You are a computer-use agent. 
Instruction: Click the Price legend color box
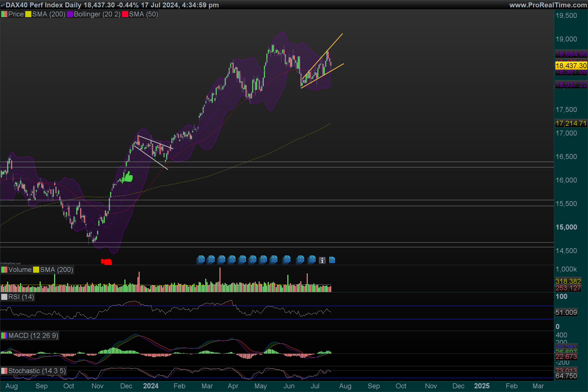click(x=4, y=14)
